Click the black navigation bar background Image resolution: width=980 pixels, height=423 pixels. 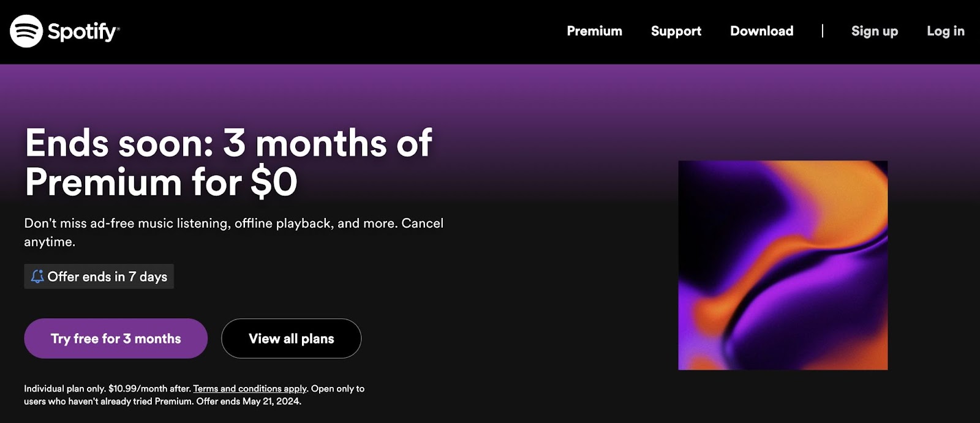point(398,31)
